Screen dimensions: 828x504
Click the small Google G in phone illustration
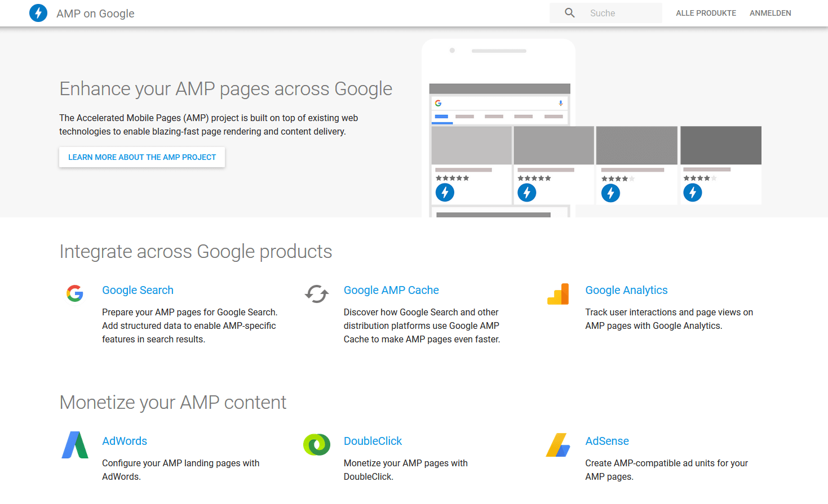[x=438, y=103]
